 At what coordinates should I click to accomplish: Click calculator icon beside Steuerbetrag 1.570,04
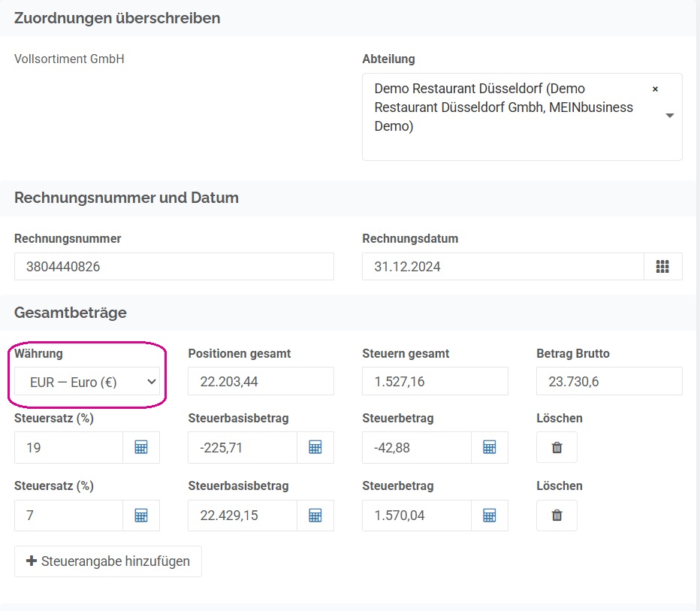[489, 516]
